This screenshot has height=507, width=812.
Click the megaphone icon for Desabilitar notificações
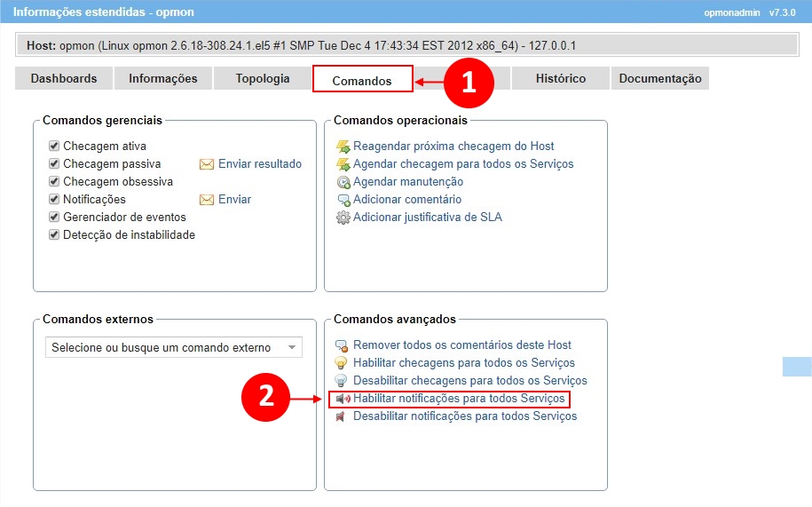342,416
